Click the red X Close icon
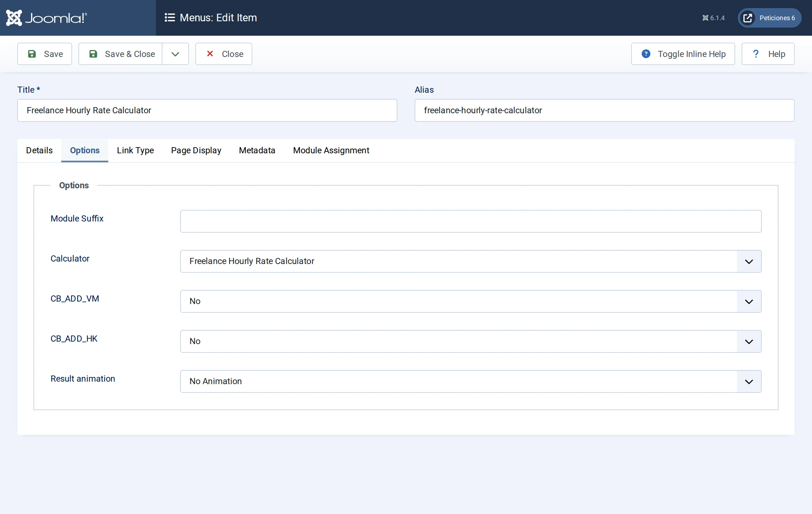Screen dimensions: 812x514 point(210,53)
